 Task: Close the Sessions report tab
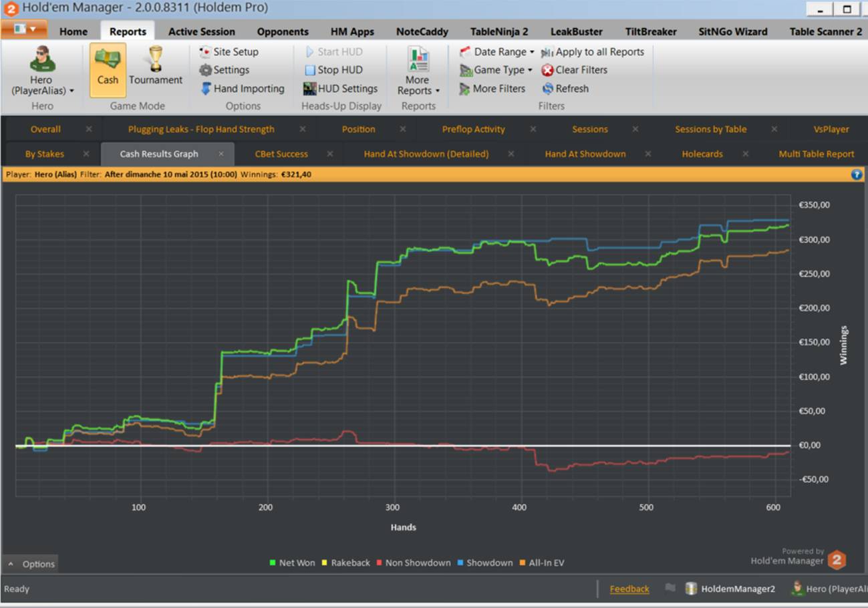pos(635,129)
